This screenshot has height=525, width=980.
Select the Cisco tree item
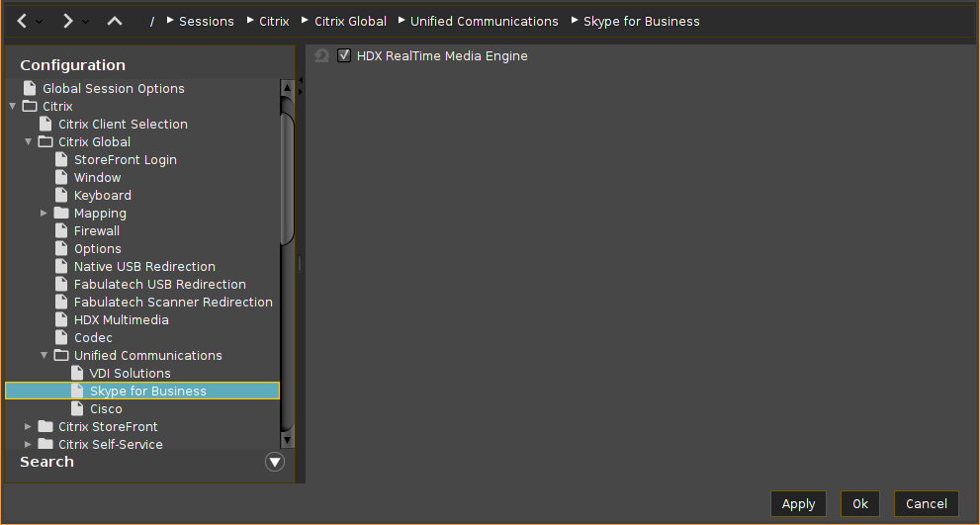coord(106,408)
